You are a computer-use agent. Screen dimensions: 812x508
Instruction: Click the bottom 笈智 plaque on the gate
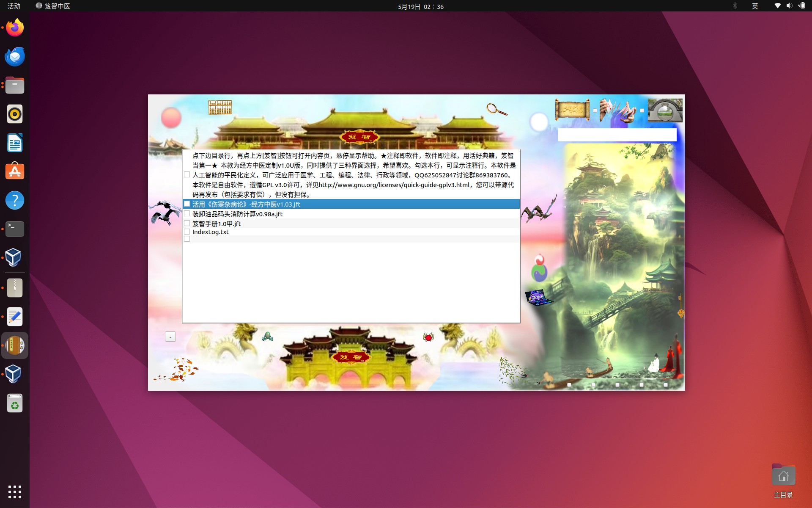coord(351,357)
